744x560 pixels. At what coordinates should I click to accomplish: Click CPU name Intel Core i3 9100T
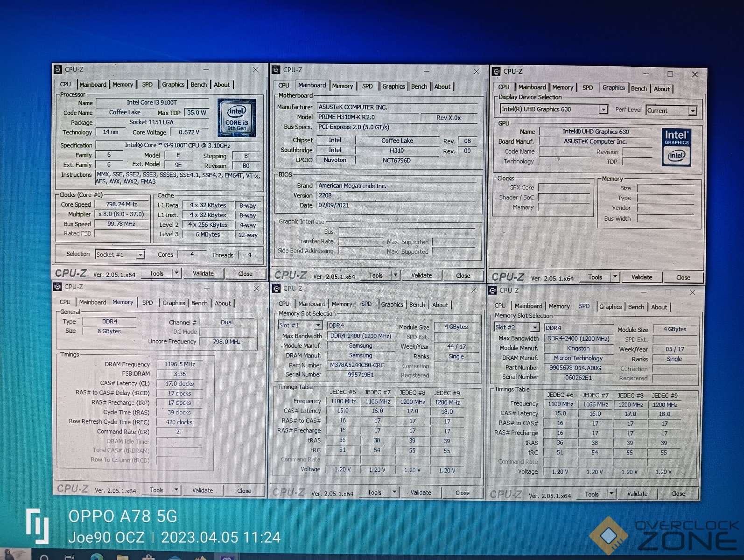(x=152, y=103)
